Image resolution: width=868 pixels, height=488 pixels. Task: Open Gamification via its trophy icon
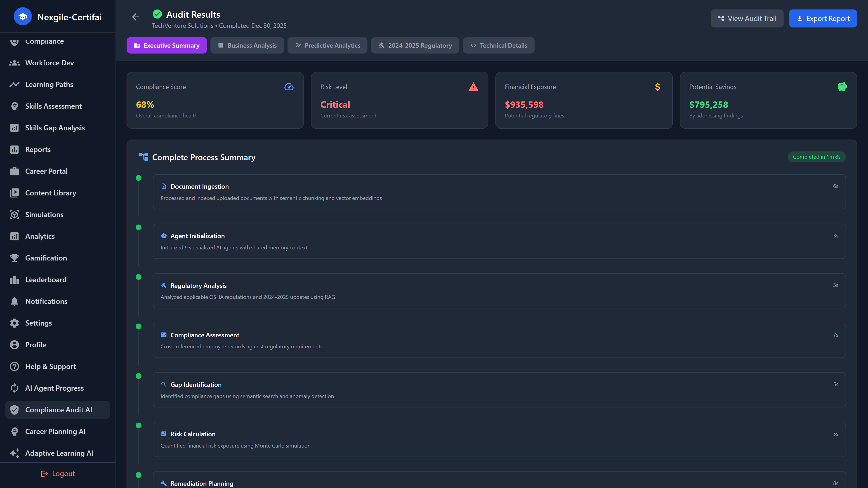[14, 258]
